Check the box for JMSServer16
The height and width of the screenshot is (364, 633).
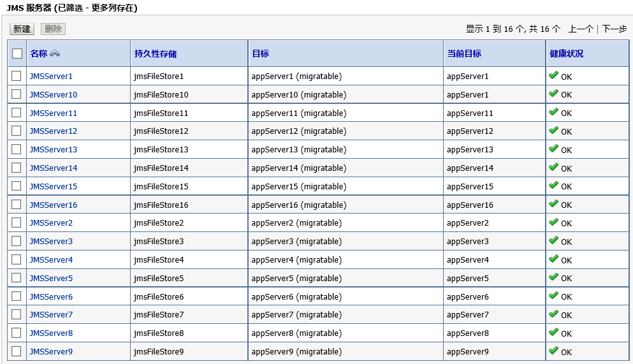pyautogui.click(x=16, y=205)
